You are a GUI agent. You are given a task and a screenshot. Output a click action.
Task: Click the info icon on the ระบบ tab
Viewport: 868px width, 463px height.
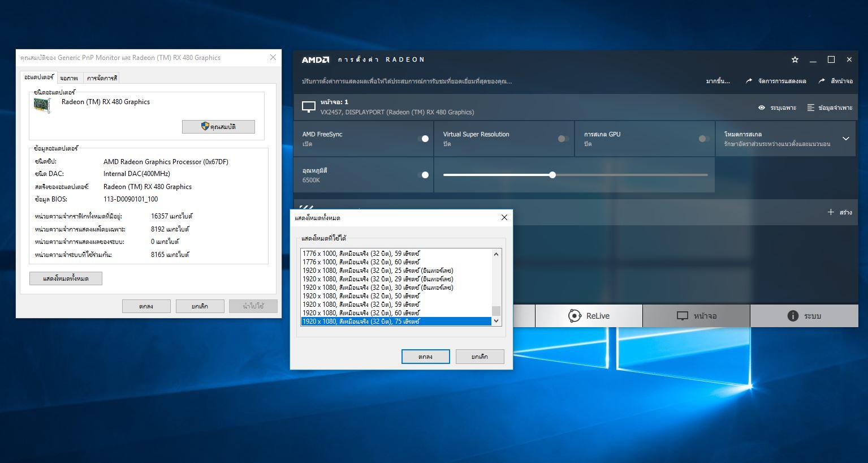tap(793, 316)
